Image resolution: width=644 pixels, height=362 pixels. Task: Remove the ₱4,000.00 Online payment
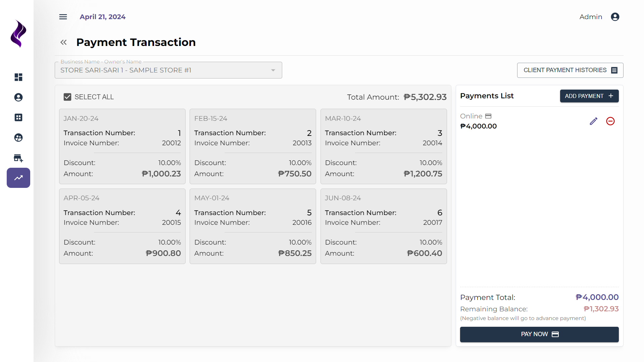pyautogui.click(x=610, y=121)
